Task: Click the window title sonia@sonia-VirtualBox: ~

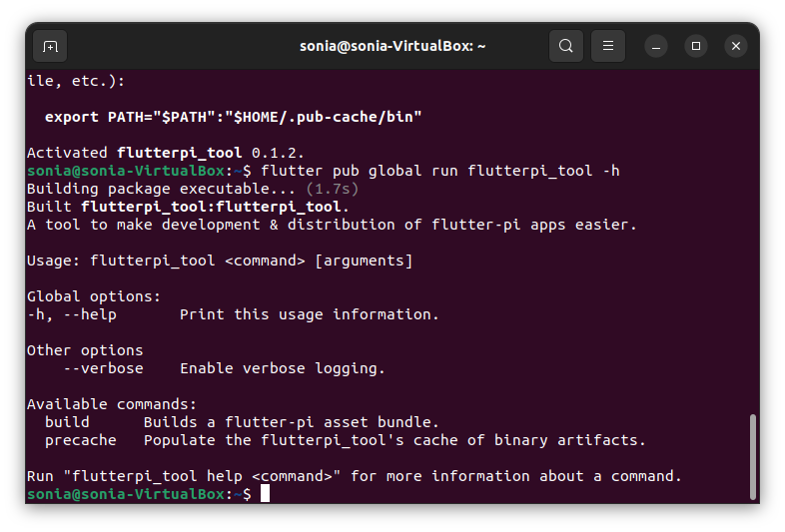Action: (392, 46)
